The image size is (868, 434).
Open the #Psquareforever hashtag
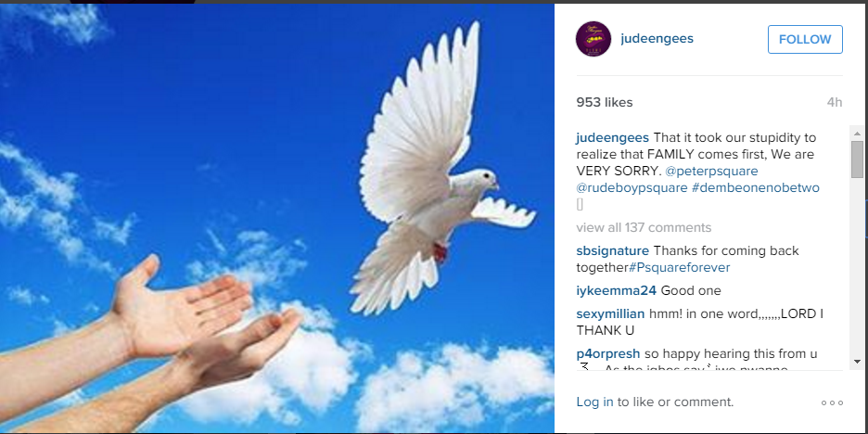tap(679, 268)
